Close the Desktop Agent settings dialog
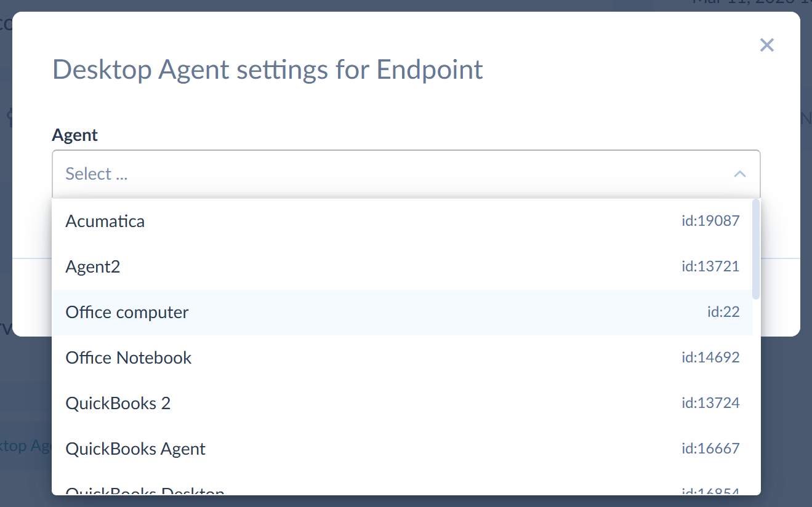812x507 pixels. pos(766,45)
